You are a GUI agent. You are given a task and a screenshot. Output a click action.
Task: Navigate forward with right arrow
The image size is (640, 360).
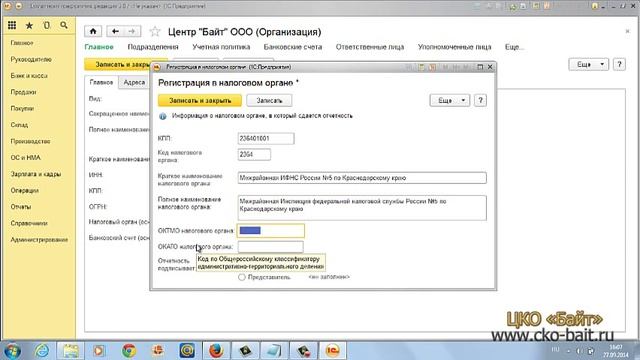132,31
